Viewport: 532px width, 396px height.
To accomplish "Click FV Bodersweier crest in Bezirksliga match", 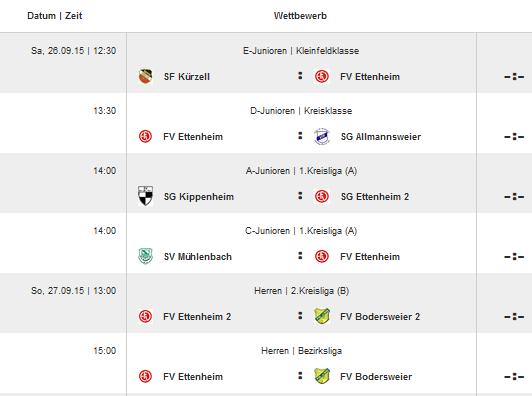I will click(x=322, y=376).
